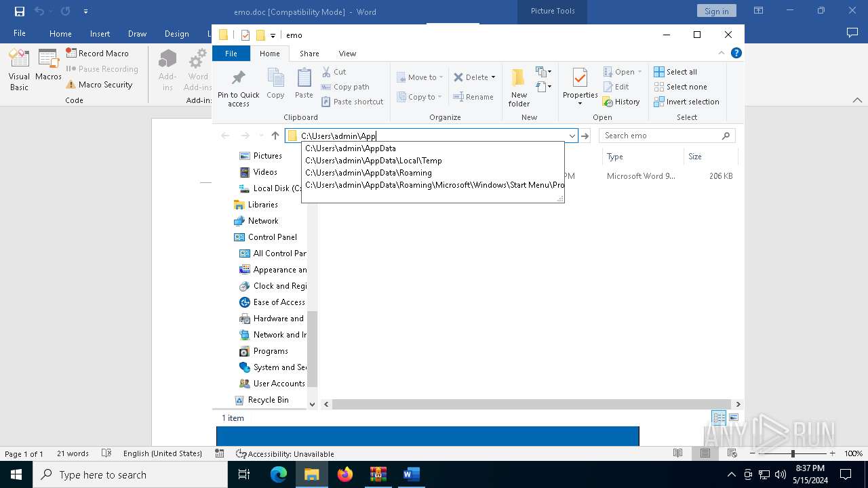868x488 pixels.
Task: Switch to Explorer Home tab
Action: 269,54
